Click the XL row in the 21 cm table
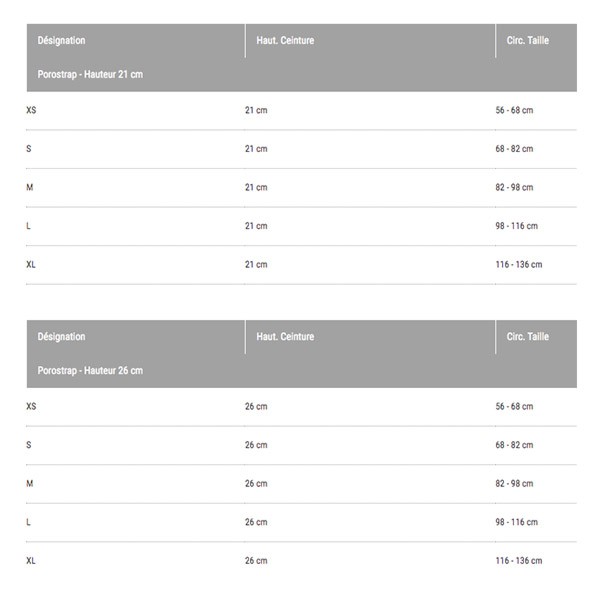This screenshot has width=600, height=600. click(302, 264)
